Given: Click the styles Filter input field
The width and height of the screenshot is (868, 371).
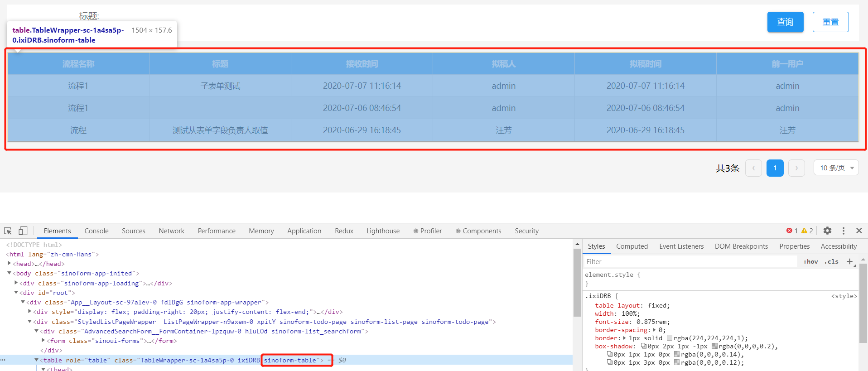Looking at the screenshot, I should tap(690, 262).
